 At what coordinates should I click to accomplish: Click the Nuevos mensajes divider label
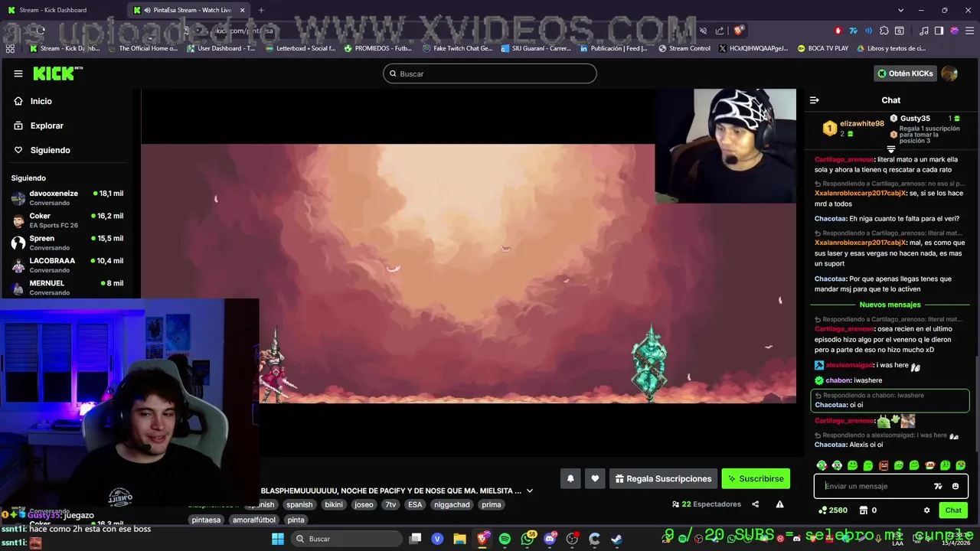pos(890,305)
